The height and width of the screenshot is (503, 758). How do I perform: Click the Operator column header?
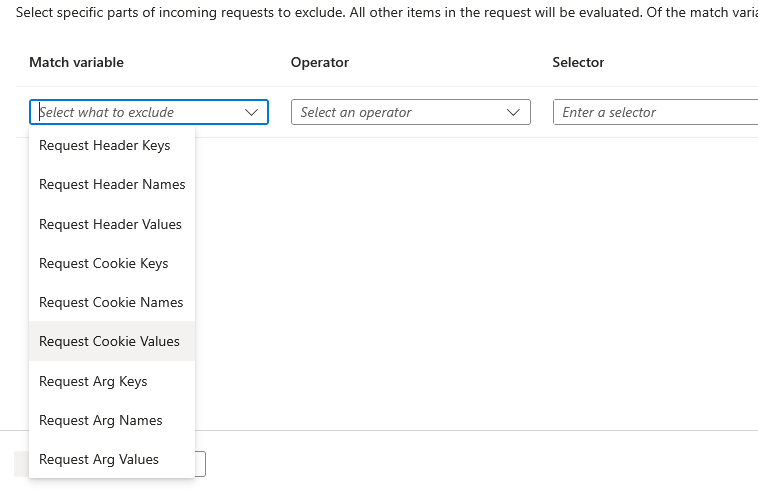pos(320,62)
